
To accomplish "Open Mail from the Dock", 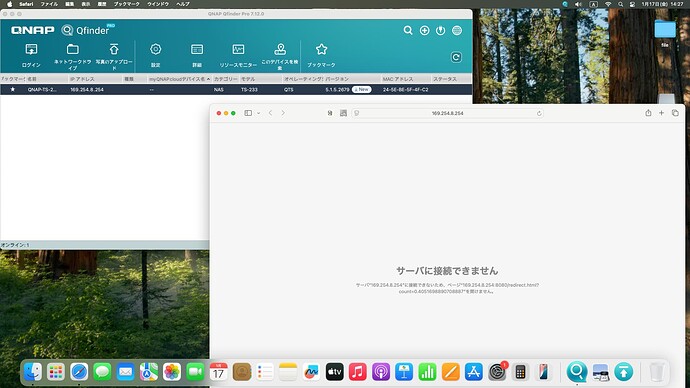I will 125,372.
